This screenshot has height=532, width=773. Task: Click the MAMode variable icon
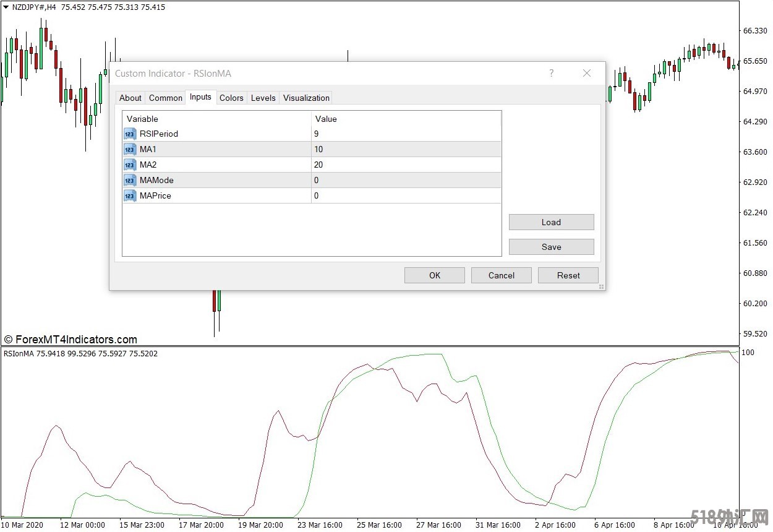tap(130, 180)
